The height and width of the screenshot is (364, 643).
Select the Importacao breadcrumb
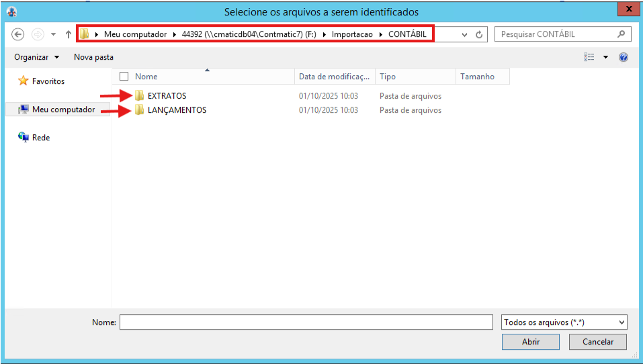(x=352, y=34)
